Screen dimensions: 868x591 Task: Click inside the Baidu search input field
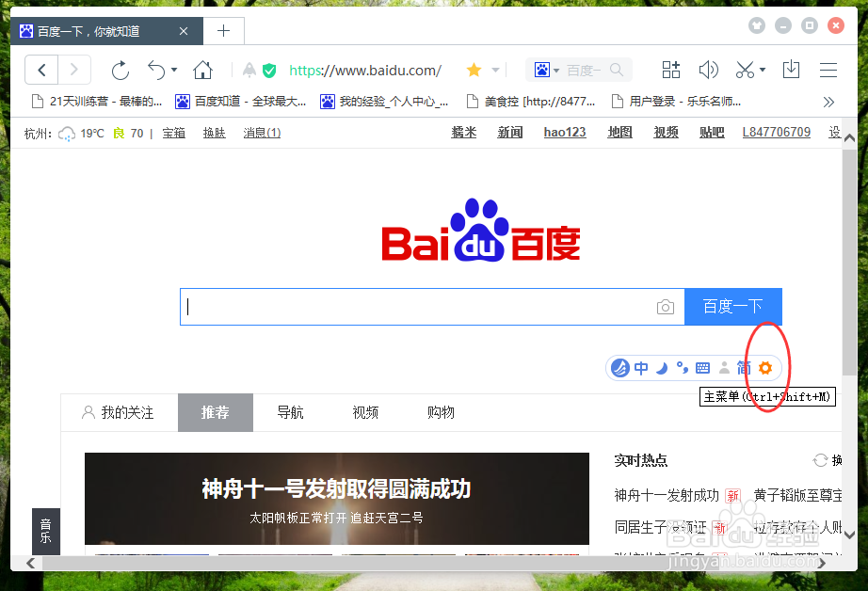(414, 307)
